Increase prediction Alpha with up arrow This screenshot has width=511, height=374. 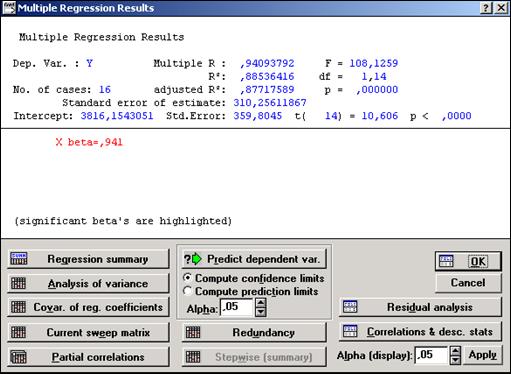(x=261, y=303)
